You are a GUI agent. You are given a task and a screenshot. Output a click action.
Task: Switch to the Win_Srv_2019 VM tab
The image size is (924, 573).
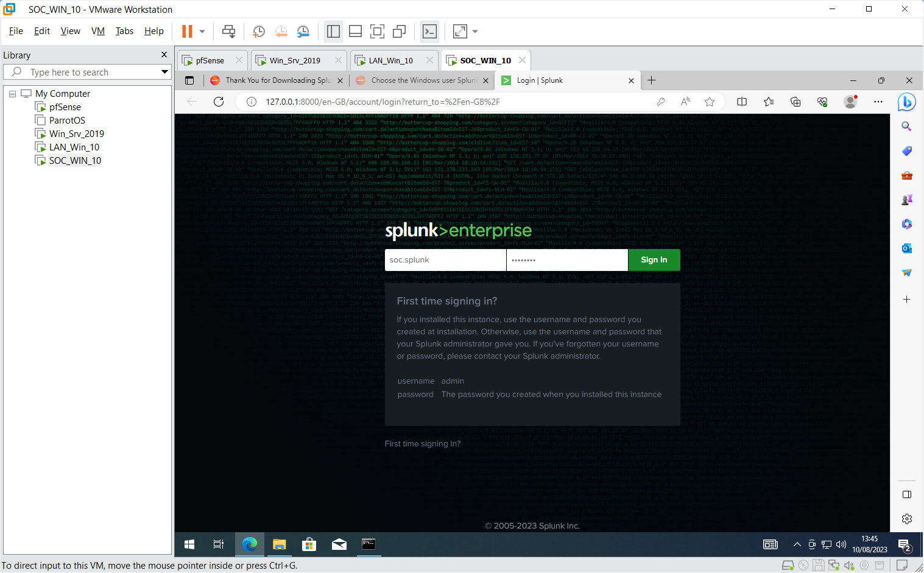tap(295, 60)
